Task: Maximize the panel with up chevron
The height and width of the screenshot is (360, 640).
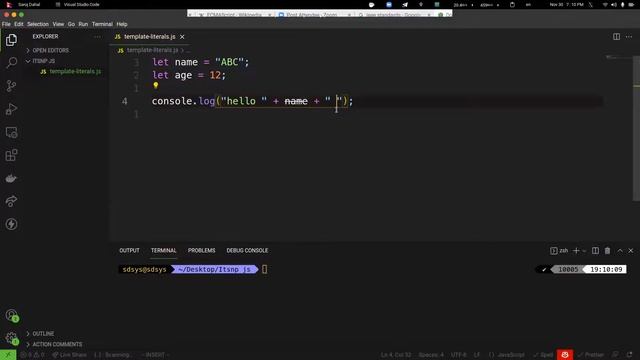Action: pos(620,251)
